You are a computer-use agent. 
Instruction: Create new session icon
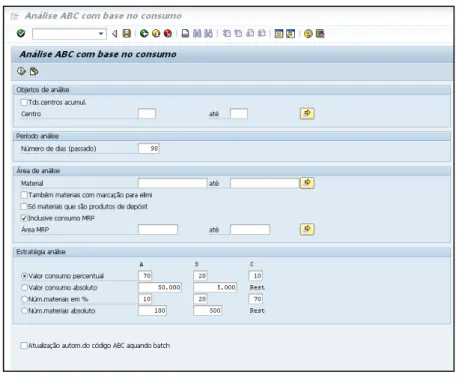click(x=279, y=34)
